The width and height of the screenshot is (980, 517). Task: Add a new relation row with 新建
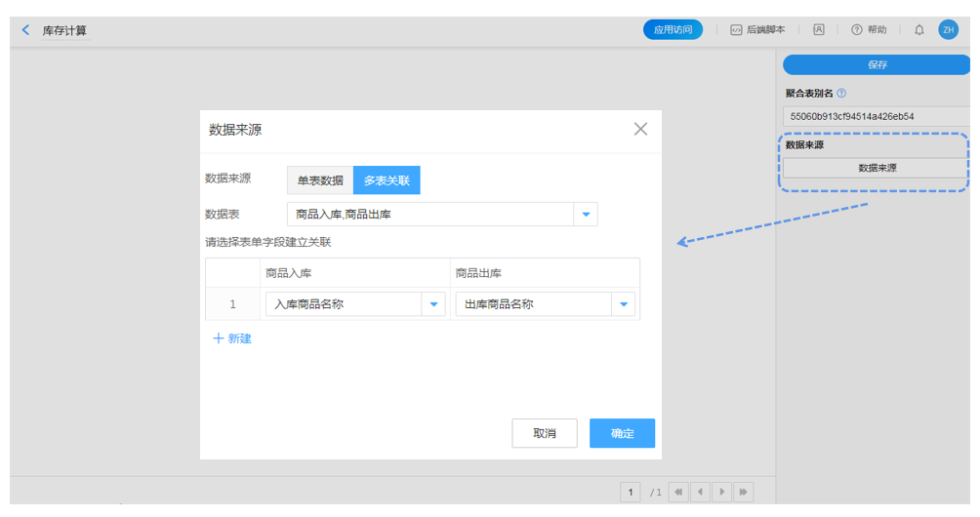coord(232,338)
